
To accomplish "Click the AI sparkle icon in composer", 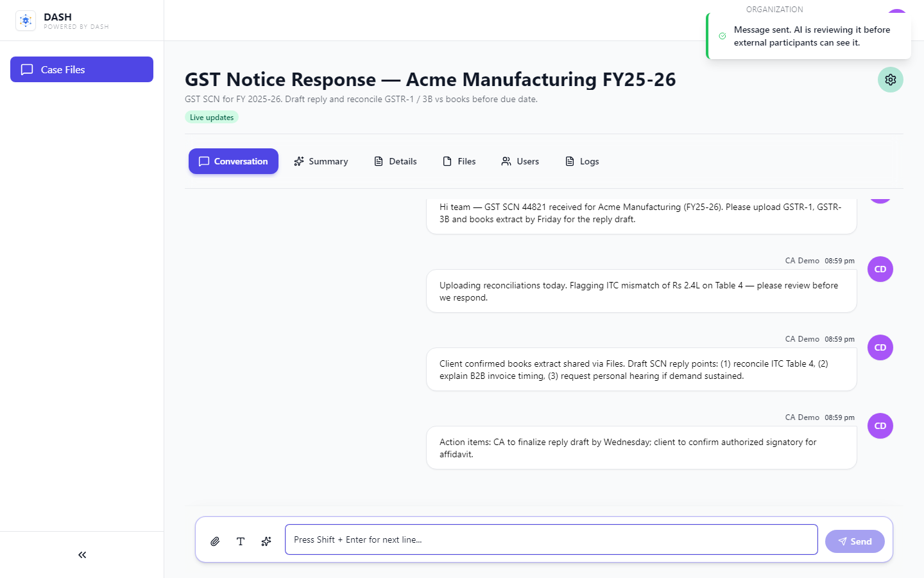I will (266, 541).
